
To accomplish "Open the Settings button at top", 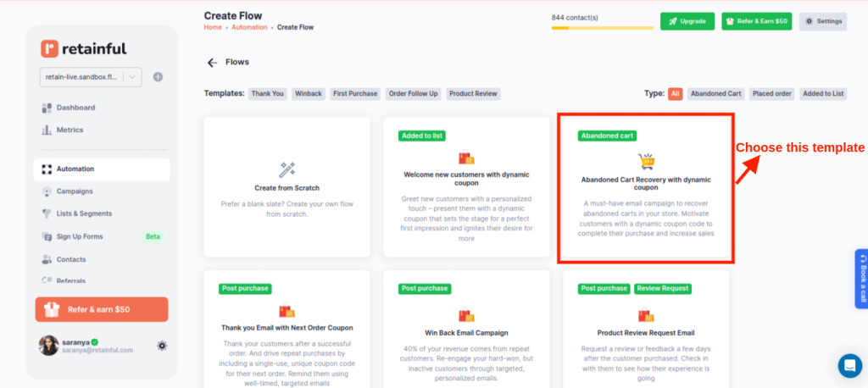I will pyautogui.click(x=822, y=21).
